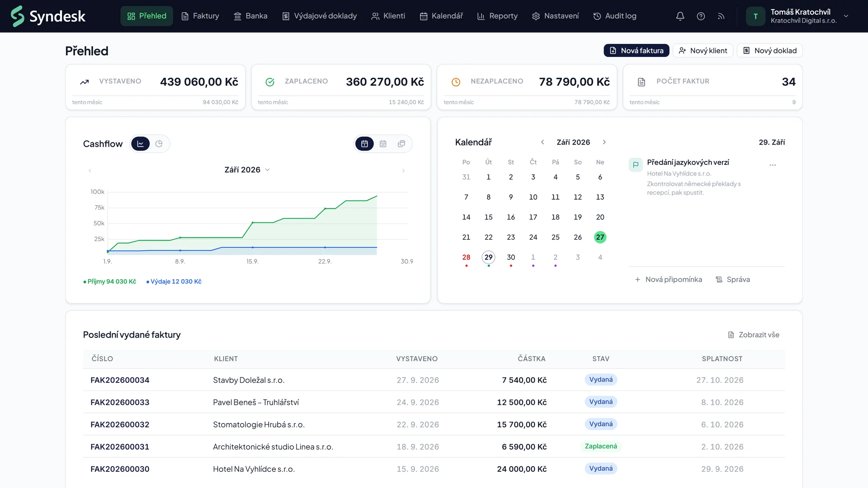Click the Nezaplaceno clock icon
Viewport: 868px width, 488px height.
point(456,82)
